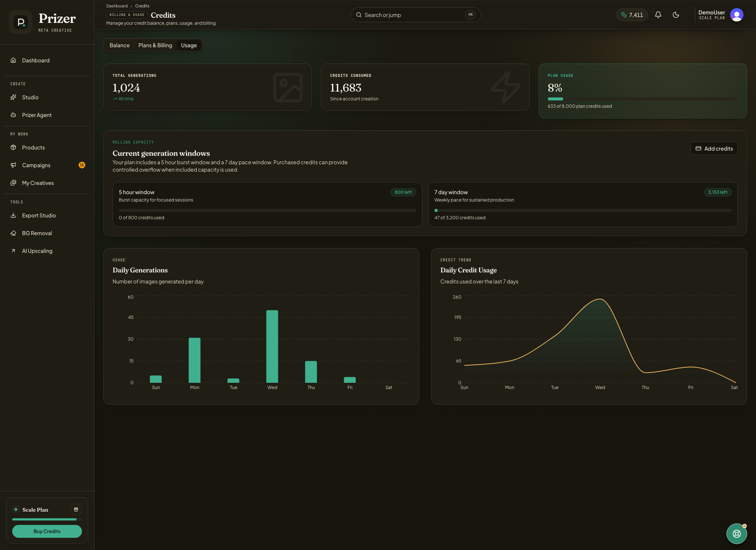Switch to the Plans & Billing tab

coord(155,45)
